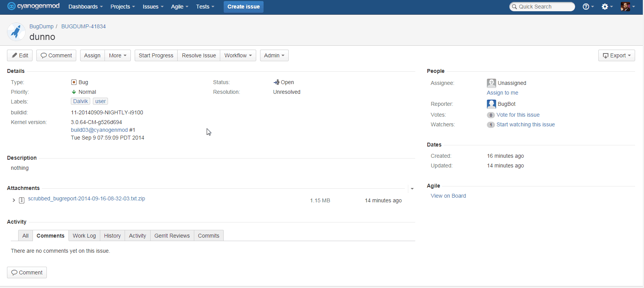Open the More actions dropdown
Viewport: 644px width, 288px height.
pyautogui.click(x=118, y=55)
